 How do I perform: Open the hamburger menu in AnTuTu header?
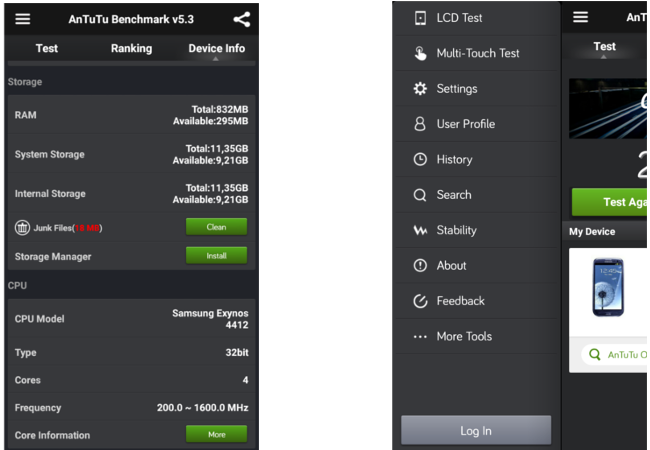click(23, 19)
